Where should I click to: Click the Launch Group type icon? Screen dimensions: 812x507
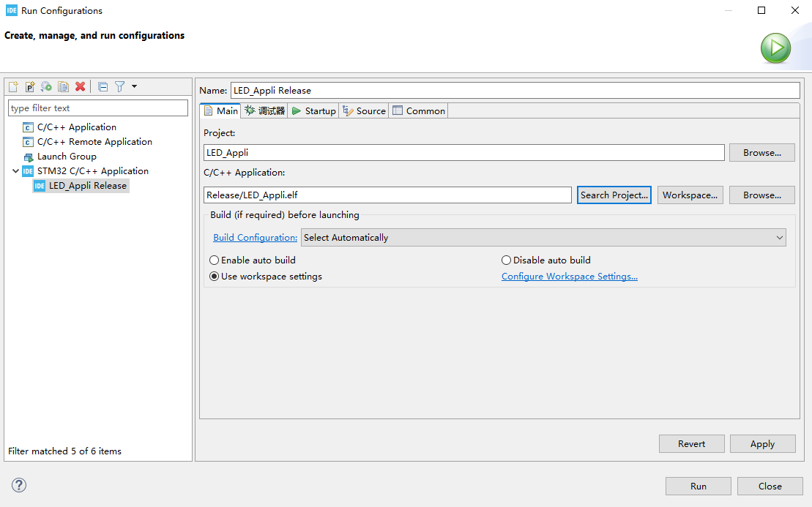point(28,157)
